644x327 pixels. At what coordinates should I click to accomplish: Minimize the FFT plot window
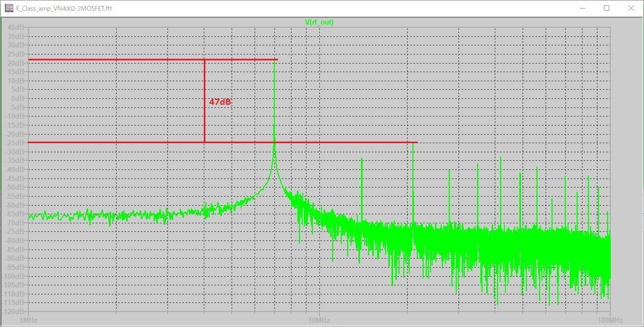pos(582,9)
